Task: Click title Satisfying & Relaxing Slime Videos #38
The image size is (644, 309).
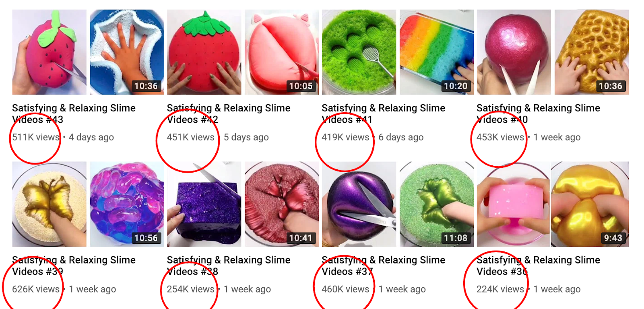Action: click(x=229, y=266)
